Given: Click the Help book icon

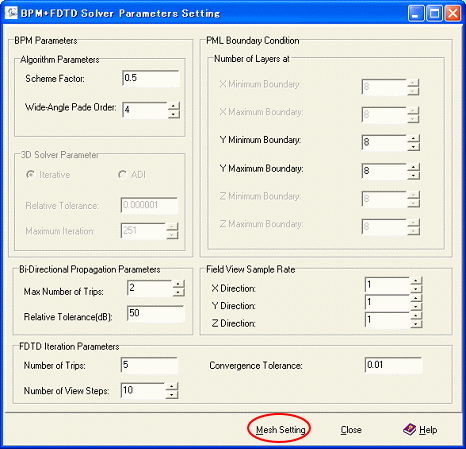Looking at the screenshot, I should [409, 429].
